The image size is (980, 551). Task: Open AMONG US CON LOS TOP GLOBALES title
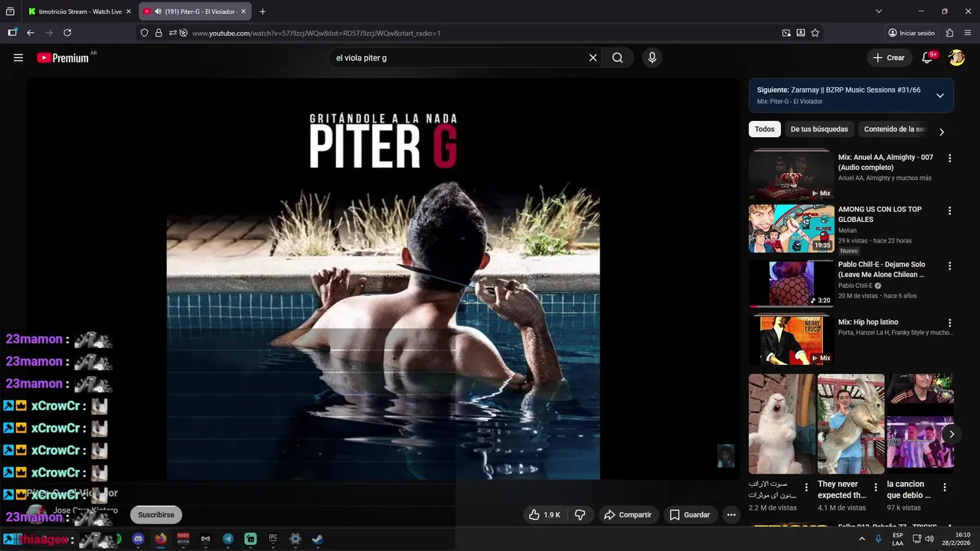point(880,214)
